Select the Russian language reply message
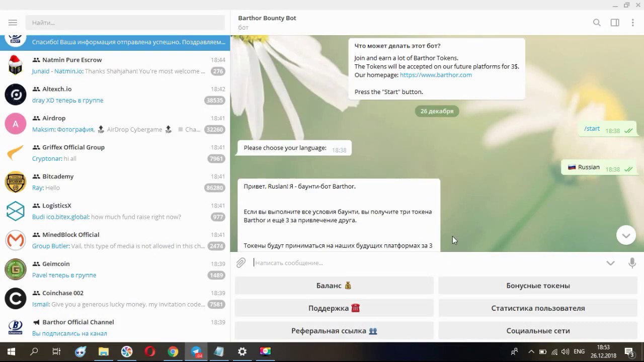 [599, 167]
